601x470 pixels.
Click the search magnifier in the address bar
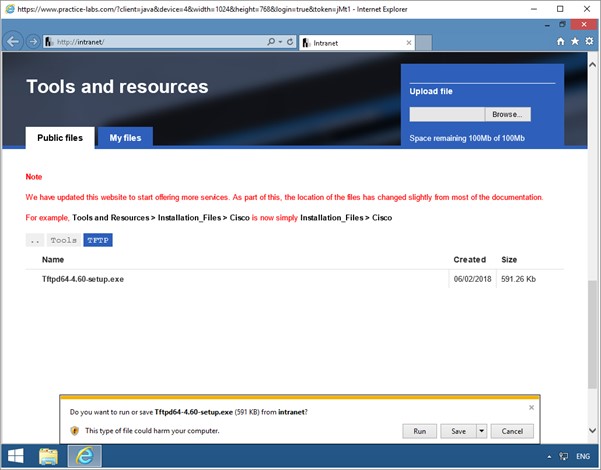[x=271, y=41]
